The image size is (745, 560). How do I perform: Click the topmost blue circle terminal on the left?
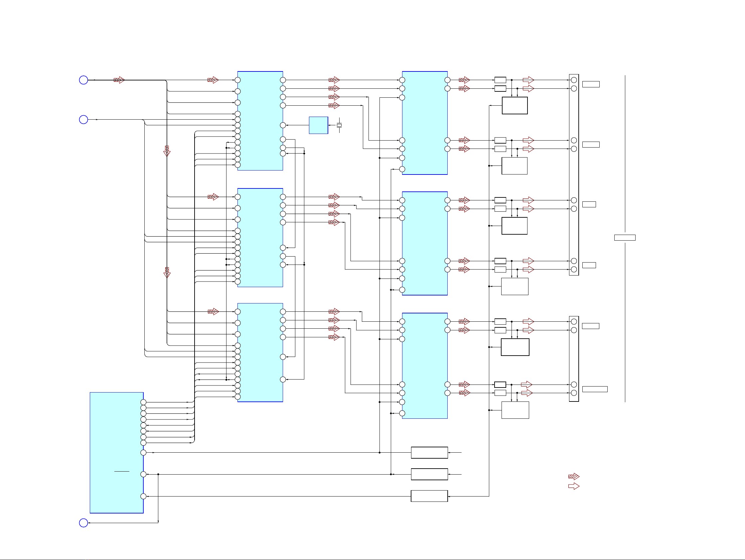83,80
